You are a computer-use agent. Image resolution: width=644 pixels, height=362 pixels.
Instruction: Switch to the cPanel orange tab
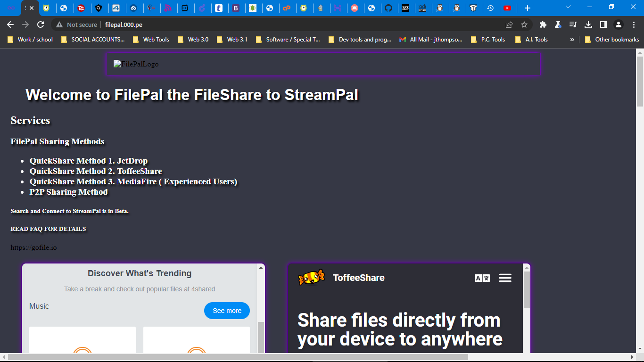[287, 8]
